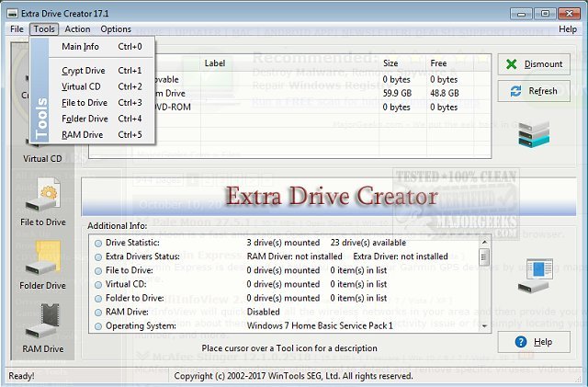588x387 pixels.
Task: Minimize the Extra Drive Creator window
Action: [521, 14]
